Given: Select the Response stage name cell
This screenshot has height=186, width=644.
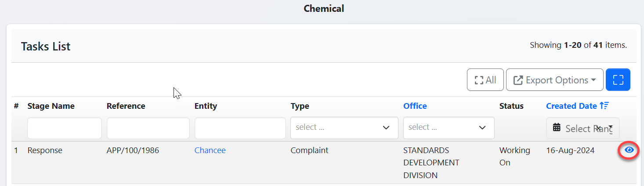Looking at the screenshot, I should (45, 150).
